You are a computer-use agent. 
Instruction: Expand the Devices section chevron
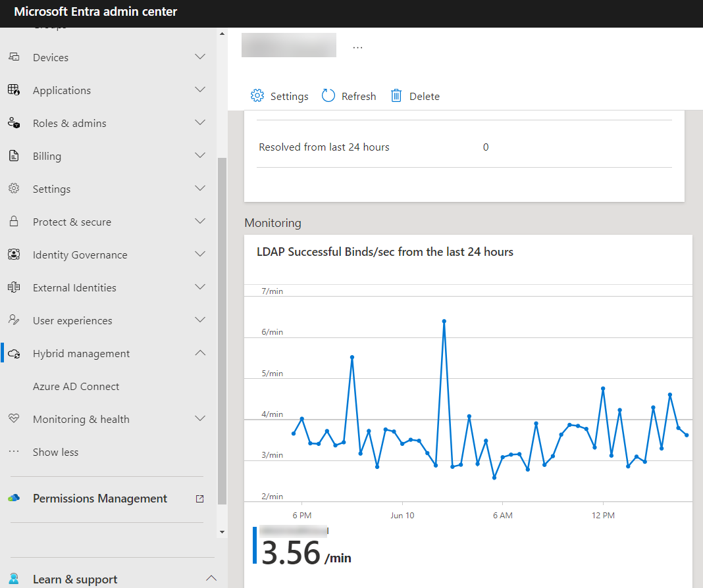pyautogui.click(x=200, y=57)
